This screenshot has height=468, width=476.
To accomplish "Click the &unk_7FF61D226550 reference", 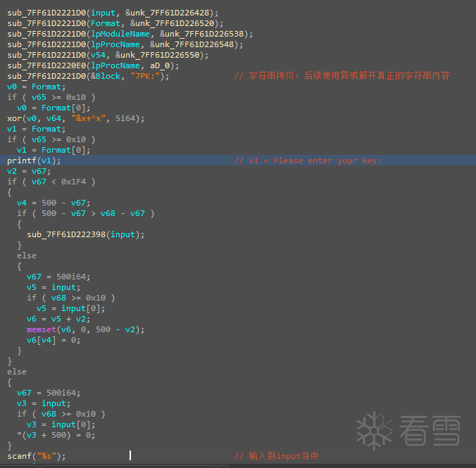I will [x=158, y=55].
